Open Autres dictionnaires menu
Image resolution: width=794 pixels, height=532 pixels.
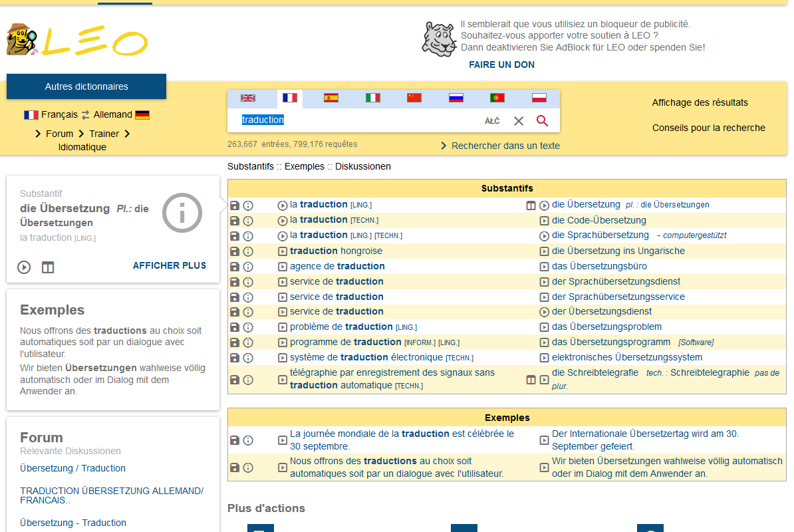86,86
